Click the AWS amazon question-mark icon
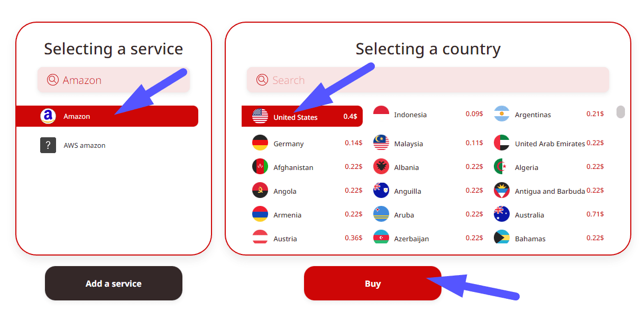 click(x=48, y=145)
